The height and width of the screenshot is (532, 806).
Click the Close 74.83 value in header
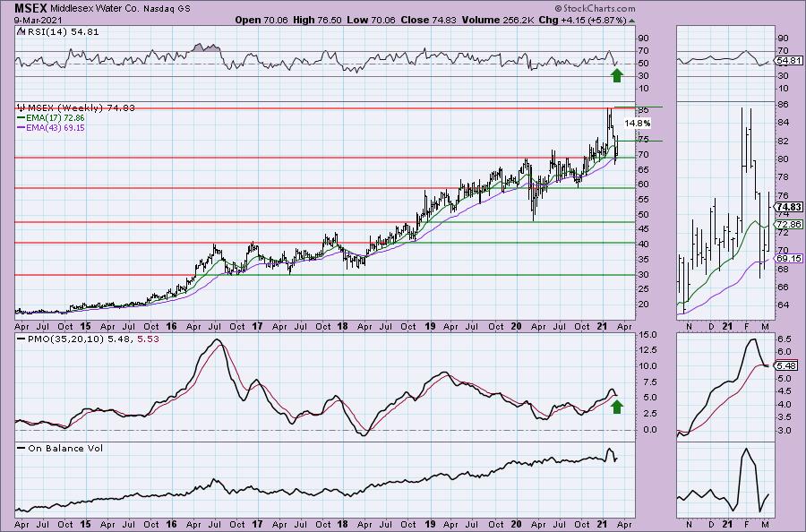coord(427,20)
